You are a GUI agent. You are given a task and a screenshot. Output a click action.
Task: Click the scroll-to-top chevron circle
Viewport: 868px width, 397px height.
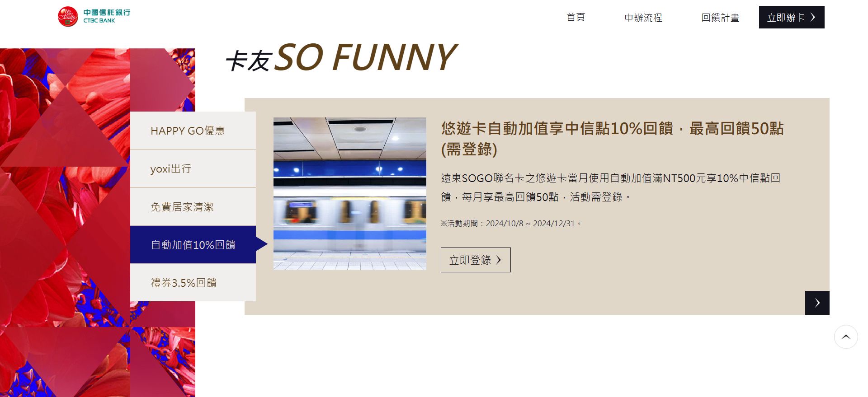tap(846, 337)
